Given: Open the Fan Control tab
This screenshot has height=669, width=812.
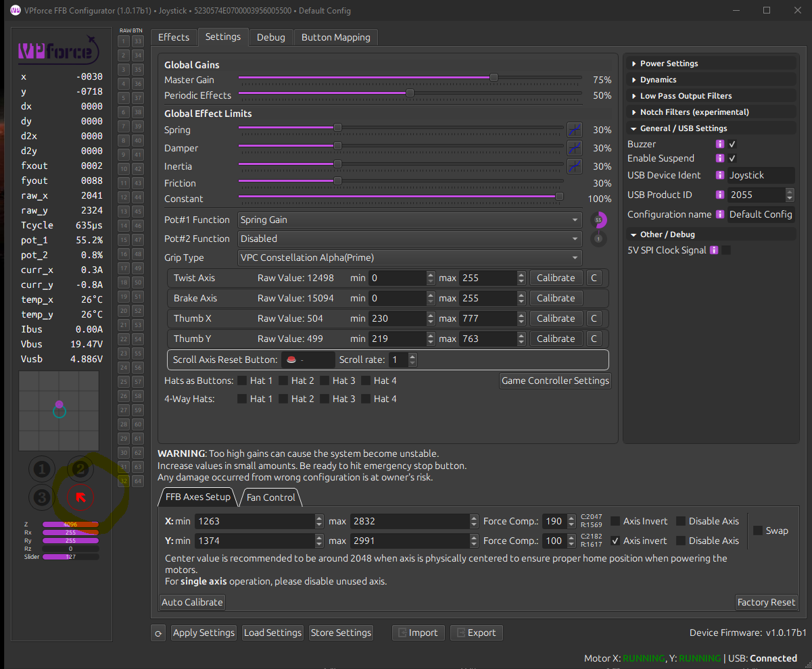Looking at the screenshot, I should coord(270,497).
